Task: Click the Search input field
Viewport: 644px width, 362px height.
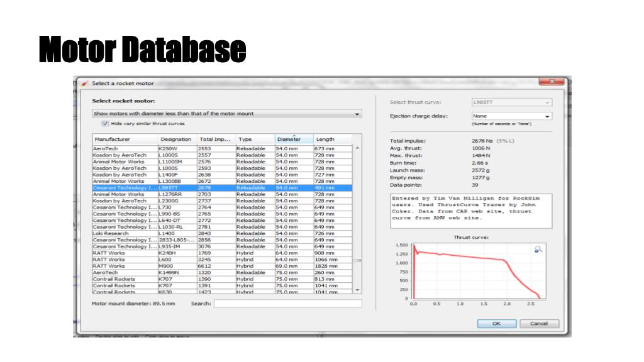Action: click(x=287, y=304)
